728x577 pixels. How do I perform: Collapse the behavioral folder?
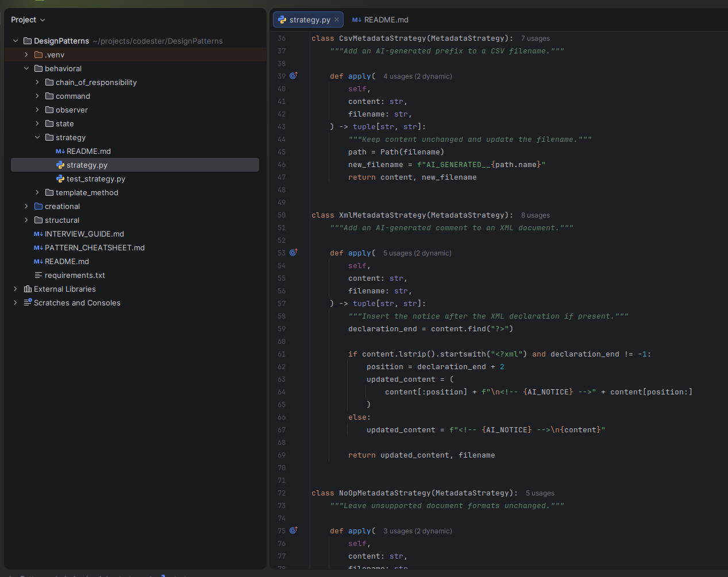pos(26,68)
